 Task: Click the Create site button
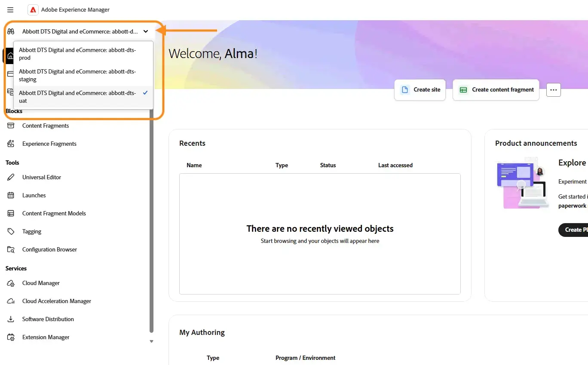[420, 90]
